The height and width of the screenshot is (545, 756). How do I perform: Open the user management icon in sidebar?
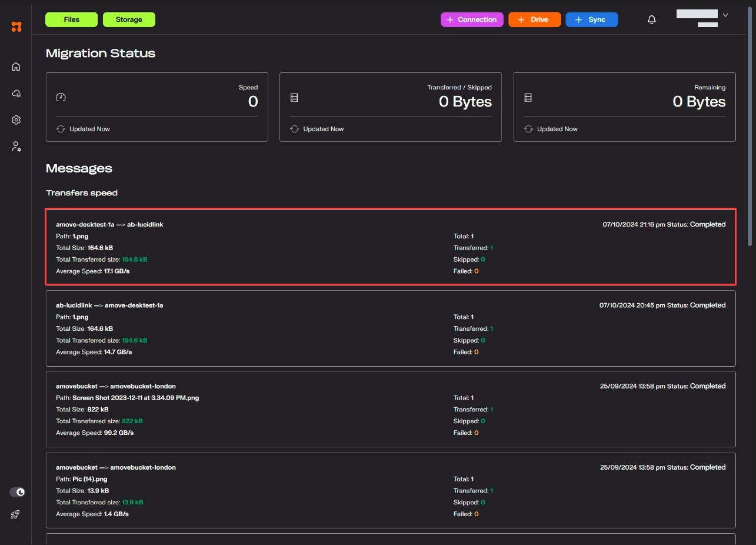(x=16, y=147)
